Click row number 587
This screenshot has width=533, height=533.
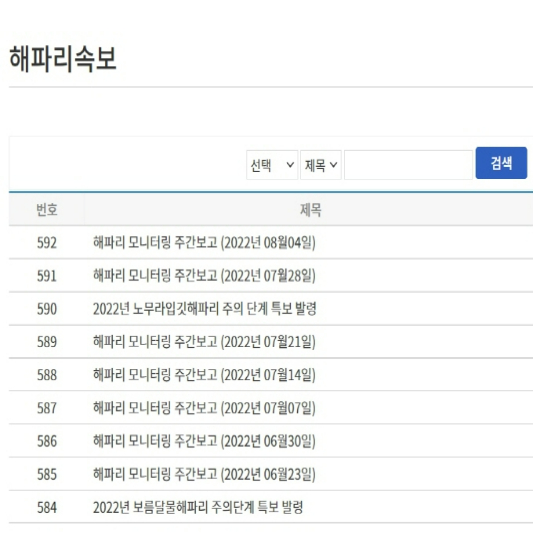[47, 408]
